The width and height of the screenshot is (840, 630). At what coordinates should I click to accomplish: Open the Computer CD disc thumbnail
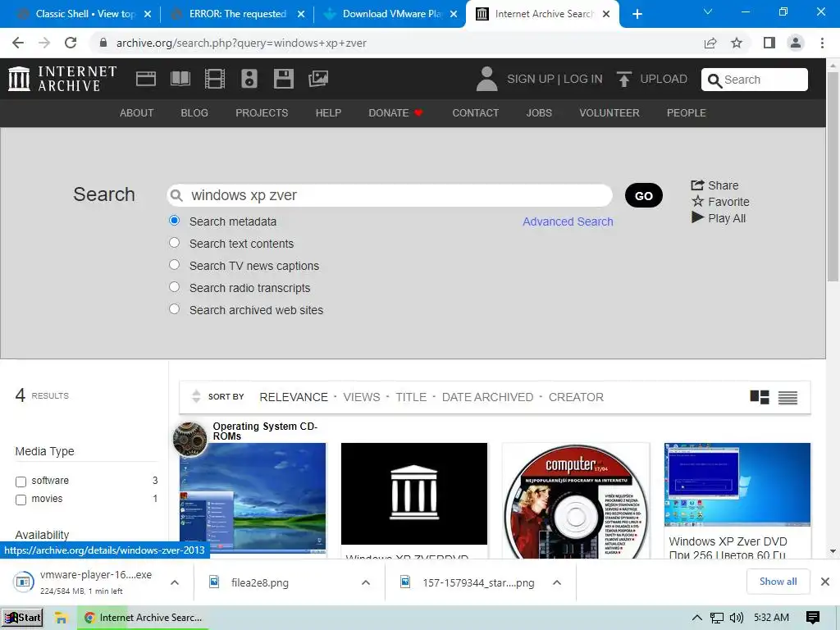[x=575, y=500]
